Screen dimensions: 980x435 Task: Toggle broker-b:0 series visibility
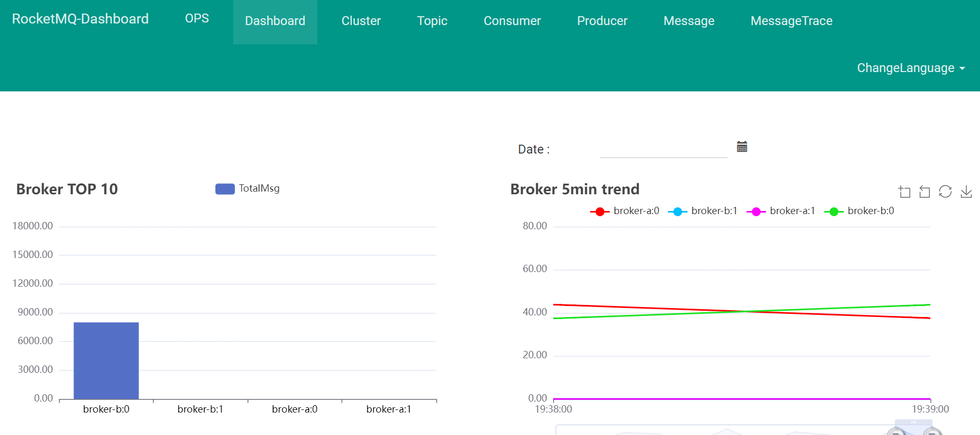pos(859,211)
